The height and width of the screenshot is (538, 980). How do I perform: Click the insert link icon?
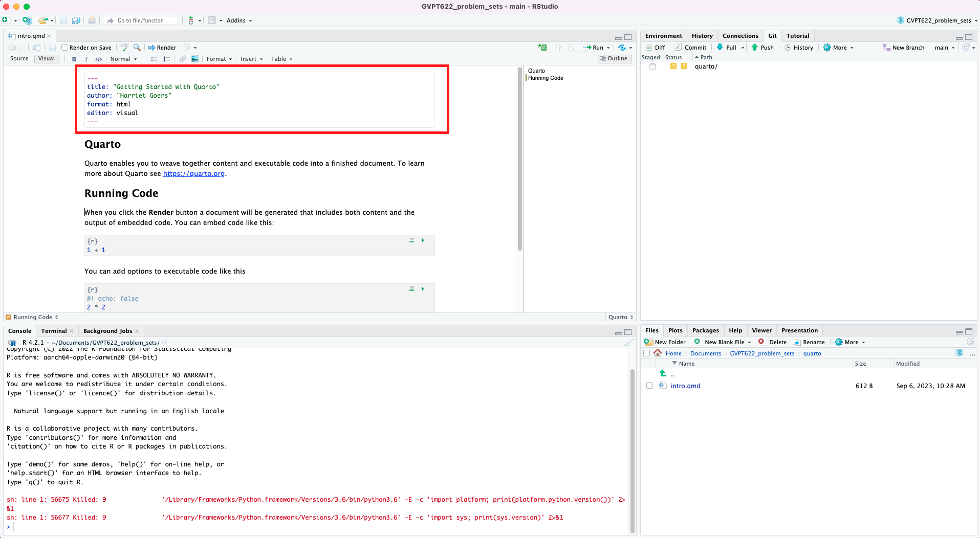183,59
